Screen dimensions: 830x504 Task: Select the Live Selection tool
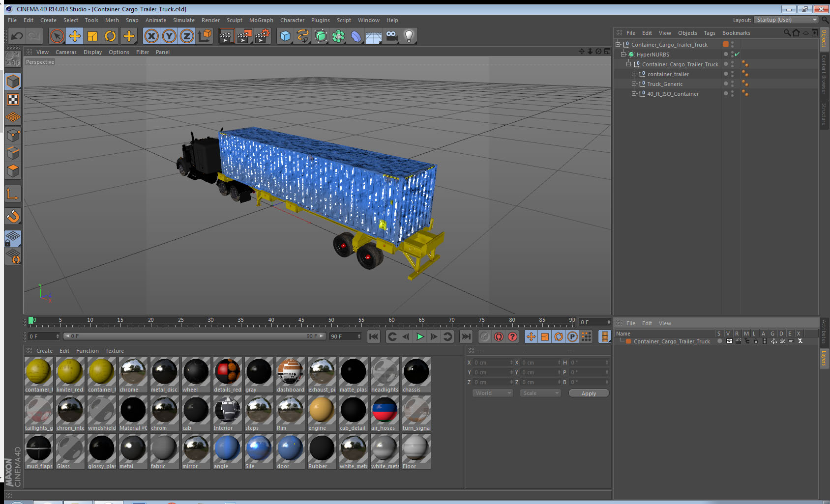(x=57, y=36)
